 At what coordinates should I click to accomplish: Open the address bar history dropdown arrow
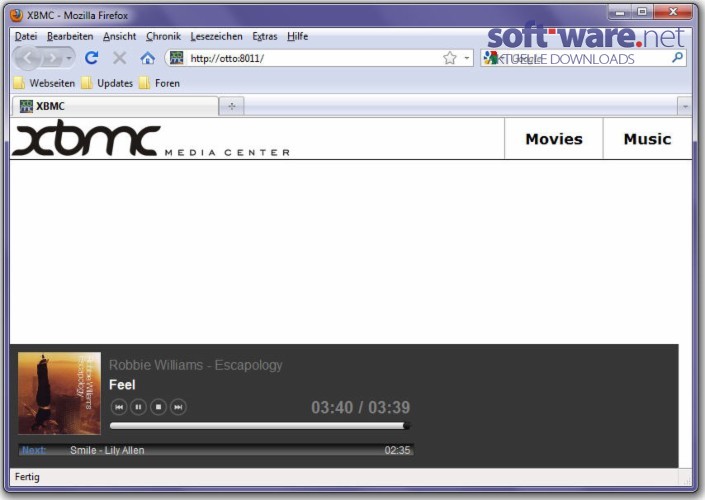(467, 58)
